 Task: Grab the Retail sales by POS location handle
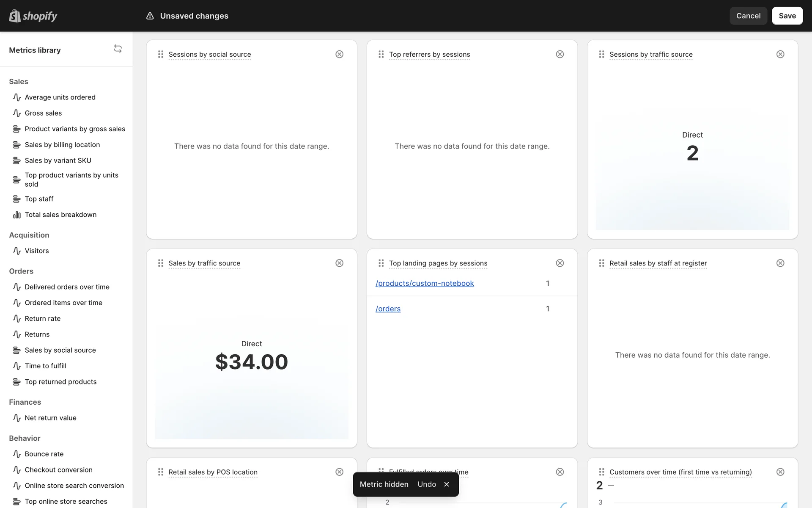[x=161, y=472]
